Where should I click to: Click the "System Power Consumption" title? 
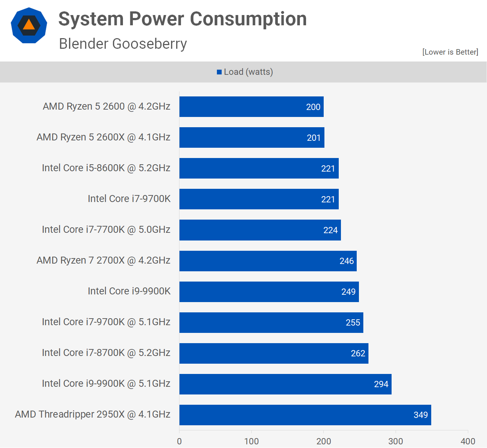pyautogui.click(x=182, y=19)
